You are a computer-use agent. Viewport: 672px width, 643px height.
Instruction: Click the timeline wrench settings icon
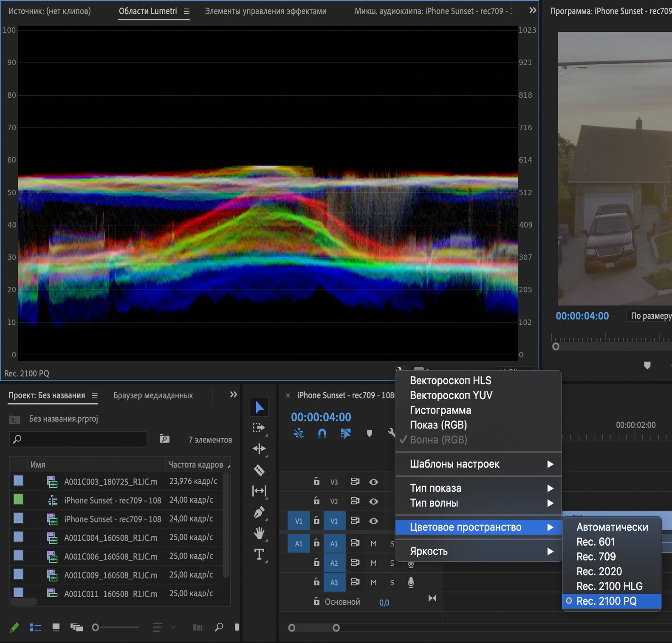391,433
